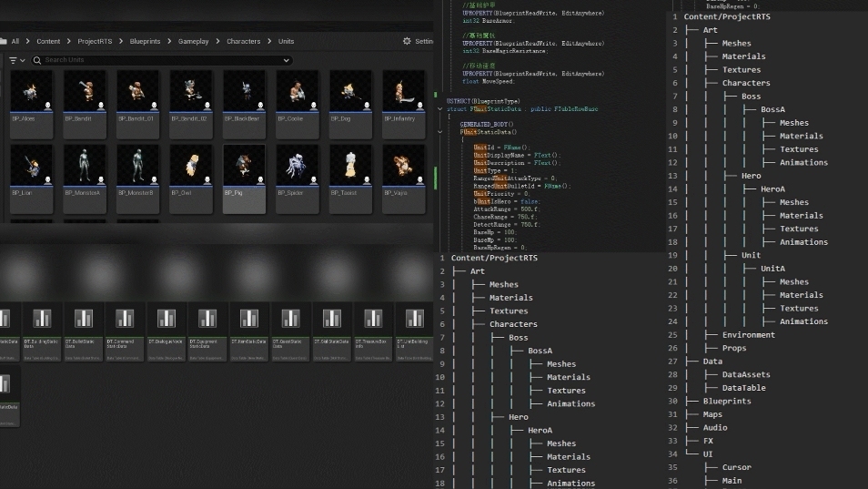The width and height of the screenshot is (868, 489).
Task: Click the 'float MoveSpeed;' code line
Action: [489, 81]
